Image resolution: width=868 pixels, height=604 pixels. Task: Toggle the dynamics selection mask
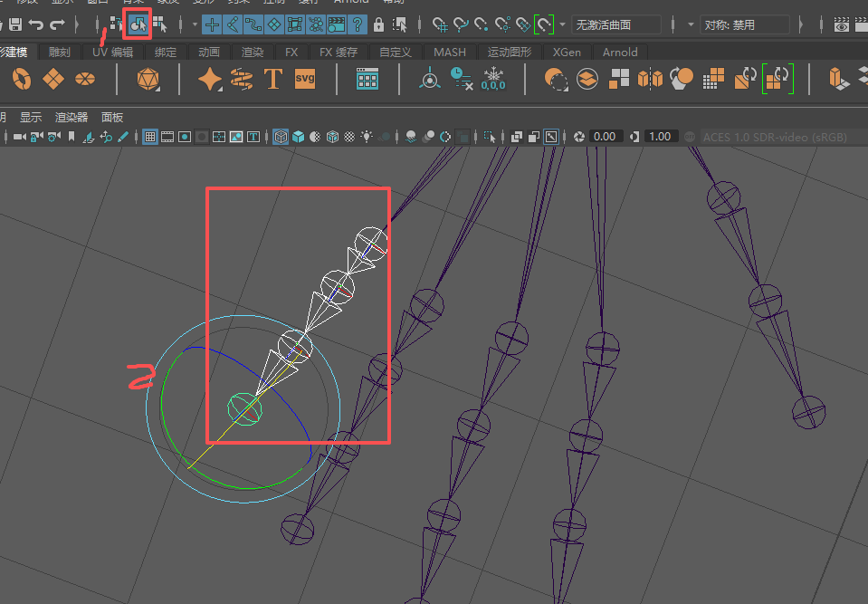316,24
